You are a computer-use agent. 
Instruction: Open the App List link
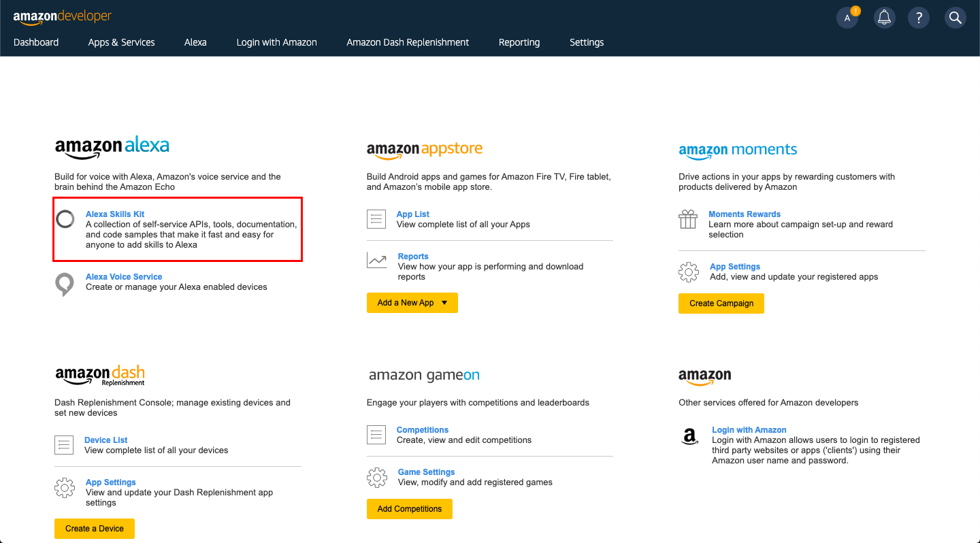tap(413, 214)
